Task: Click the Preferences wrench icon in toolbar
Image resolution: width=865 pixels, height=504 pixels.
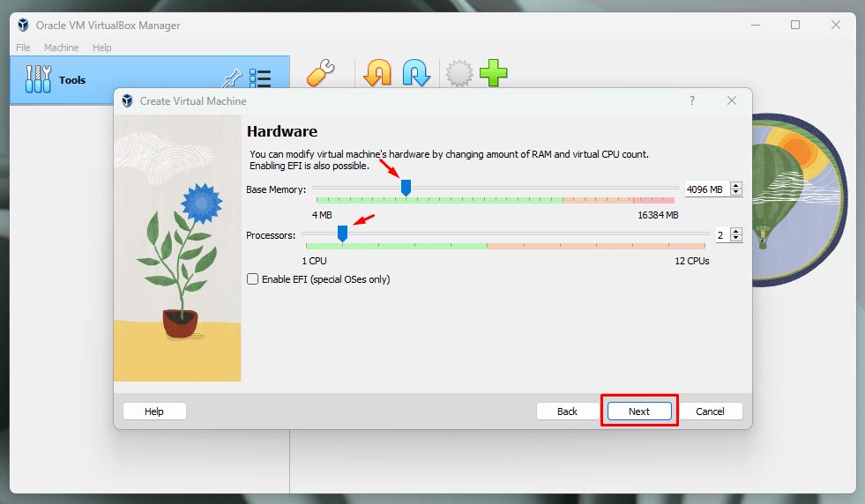Action: pyautogui.click(x=320, y=73)
